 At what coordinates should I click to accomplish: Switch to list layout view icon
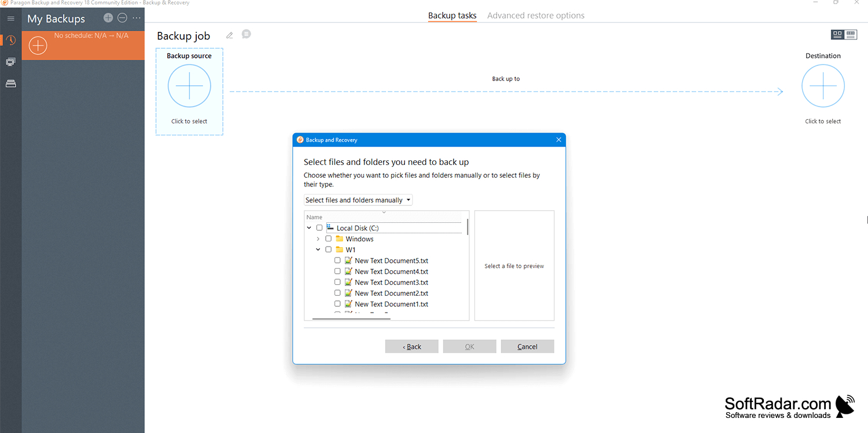(851, 35)
